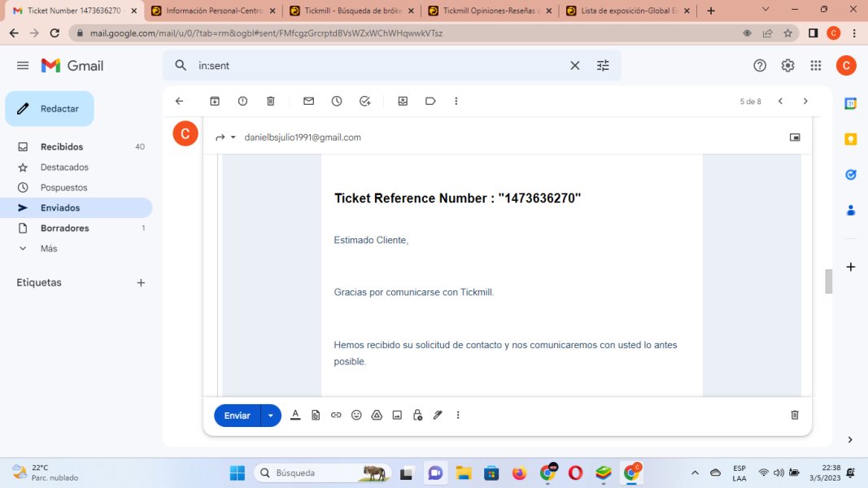Viewport: 868px width, 488px height.
Task: Open Enviados sent folder
Action: [x=77, y=207]
